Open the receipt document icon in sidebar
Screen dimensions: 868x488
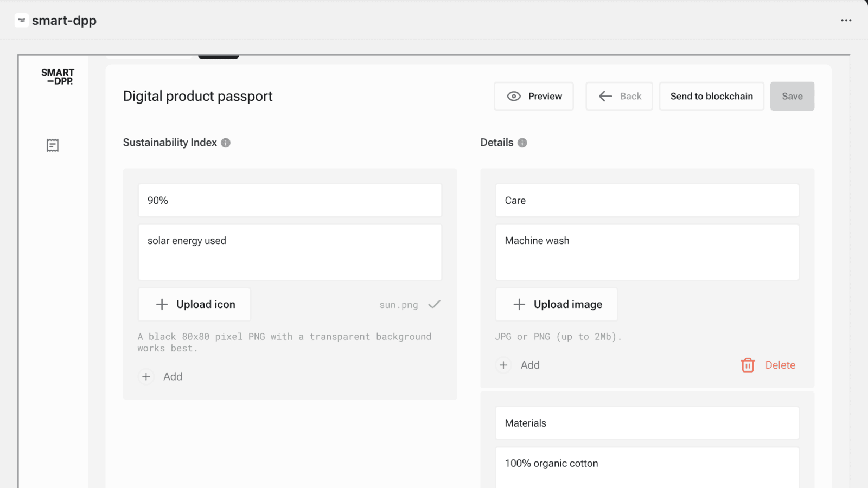(x=53, y=145)
